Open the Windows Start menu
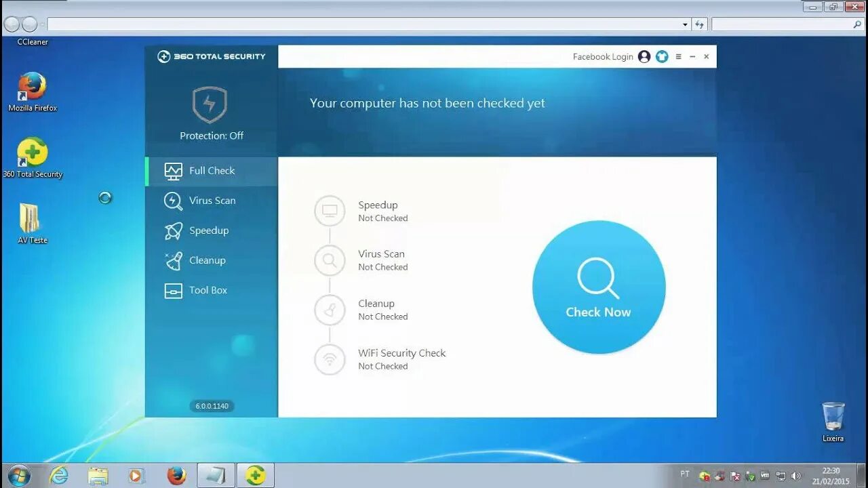The image size is (868, 488). [19, 476]
